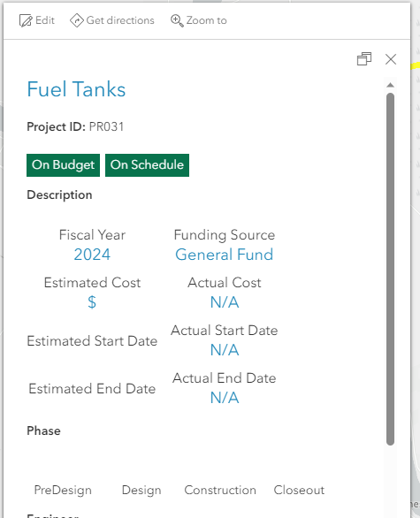Click the On Budget status badge
420x518 pixels.
pyautogui.click(x=63, y=164)
